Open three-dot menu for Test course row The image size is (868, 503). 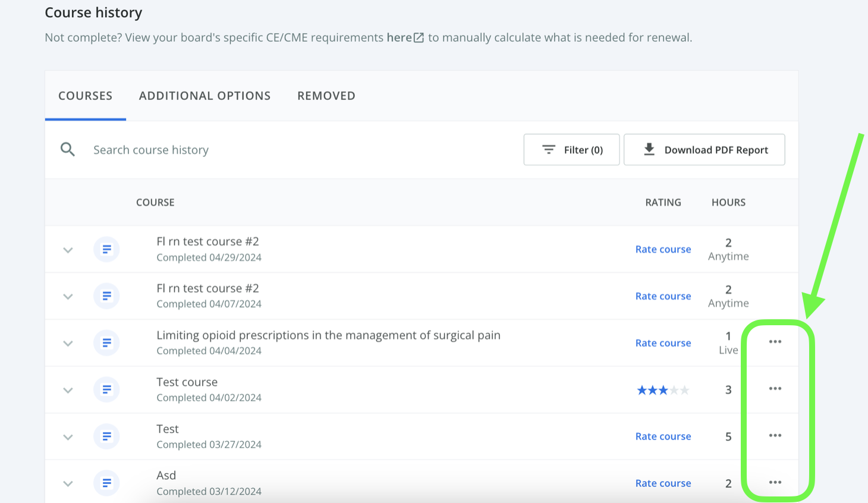coord(775,389)
